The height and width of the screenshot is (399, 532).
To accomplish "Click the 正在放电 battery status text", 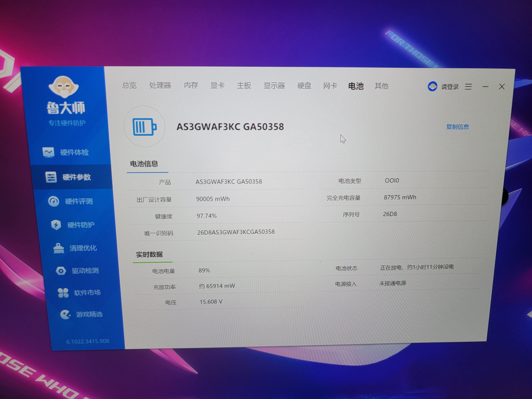I will tap(417, 267).
